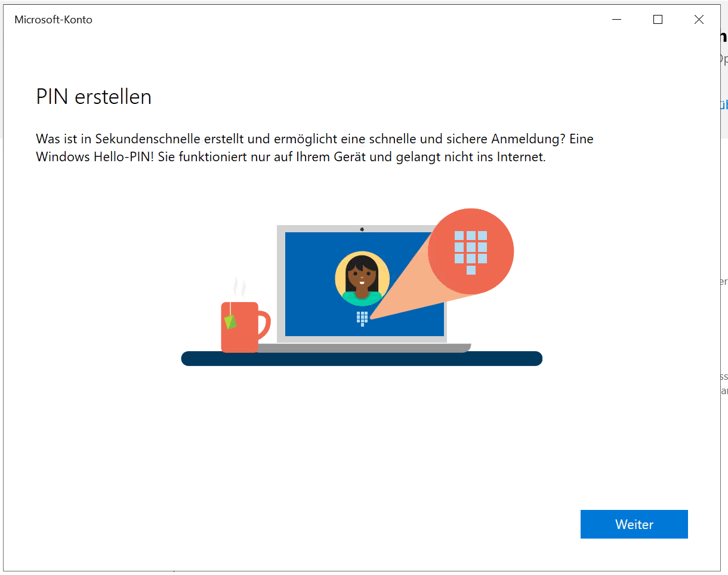Click the green tea bag tag
Viewport: 728px width, 575px height.
pyautogui.click(x=230, y=322)
